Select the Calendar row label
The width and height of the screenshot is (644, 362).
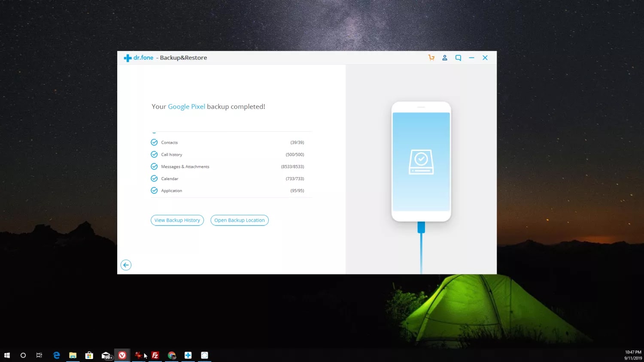(170, 178)
